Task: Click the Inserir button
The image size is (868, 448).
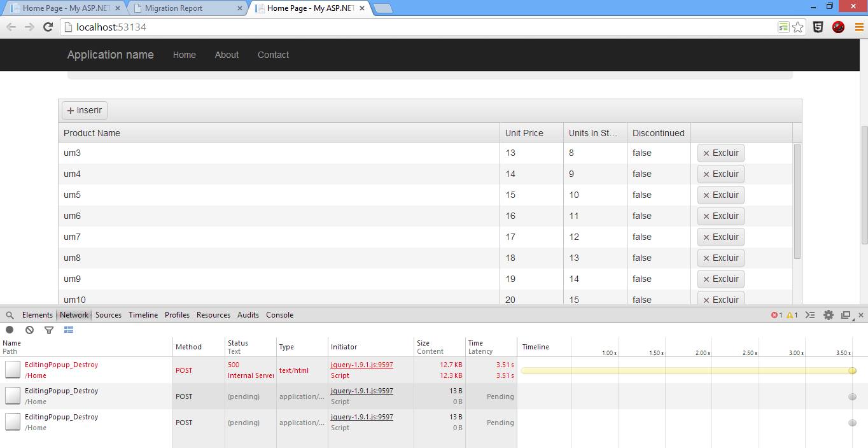Action: point(85,110)
